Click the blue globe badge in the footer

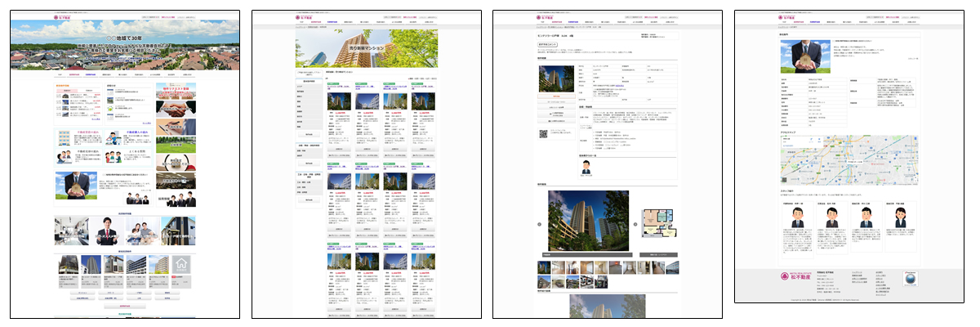pos(911,280)
